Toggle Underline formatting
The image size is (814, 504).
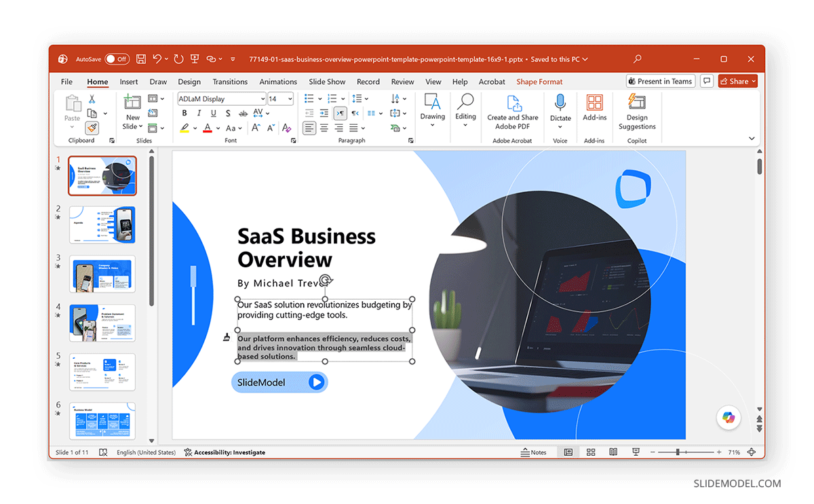click(214, 113)
